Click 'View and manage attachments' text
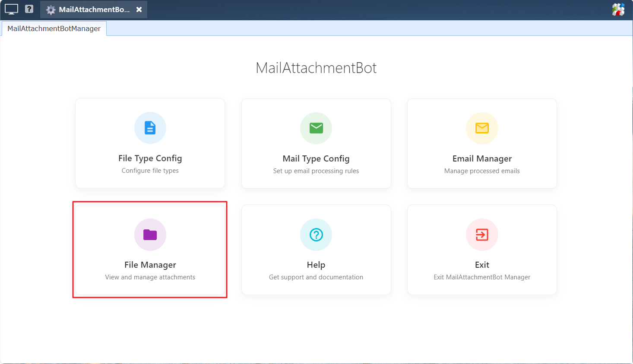Screen dimensions: 633x364 pos(150,277)
